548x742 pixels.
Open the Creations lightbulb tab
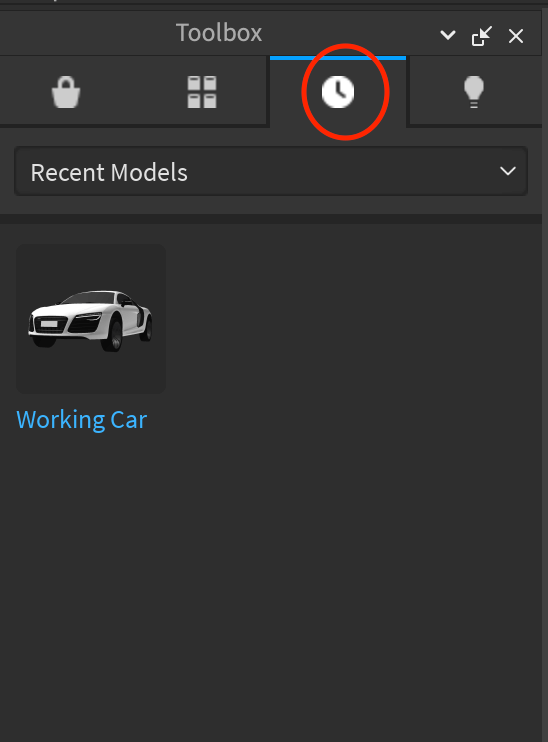pos(474,92)
